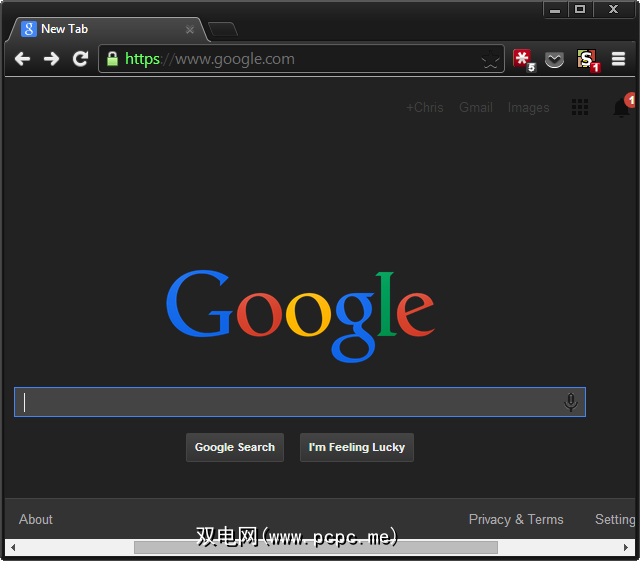Click the Google favicon on the tab
Viewport: 640px width, 561px height.
point(29,29)
